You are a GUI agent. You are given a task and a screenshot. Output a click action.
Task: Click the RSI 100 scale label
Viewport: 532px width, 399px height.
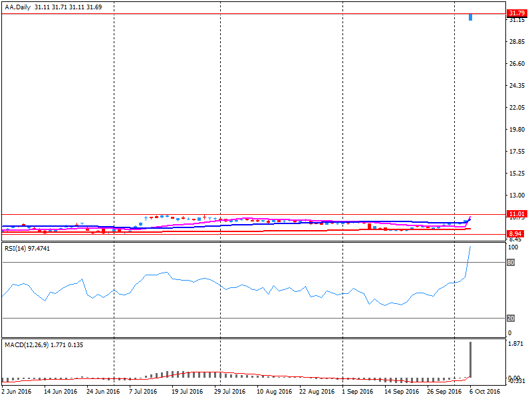click(x=513, y=247)
